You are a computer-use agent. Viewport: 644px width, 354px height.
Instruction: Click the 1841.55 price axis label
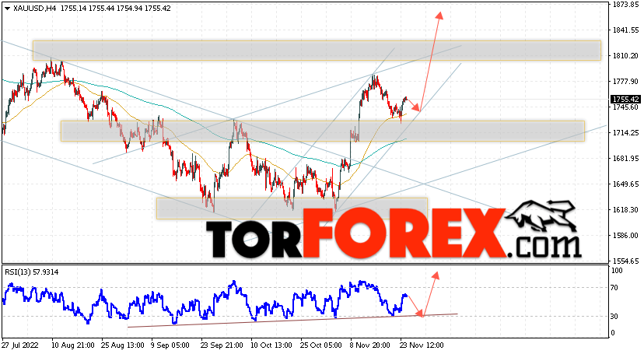(625, 30)
